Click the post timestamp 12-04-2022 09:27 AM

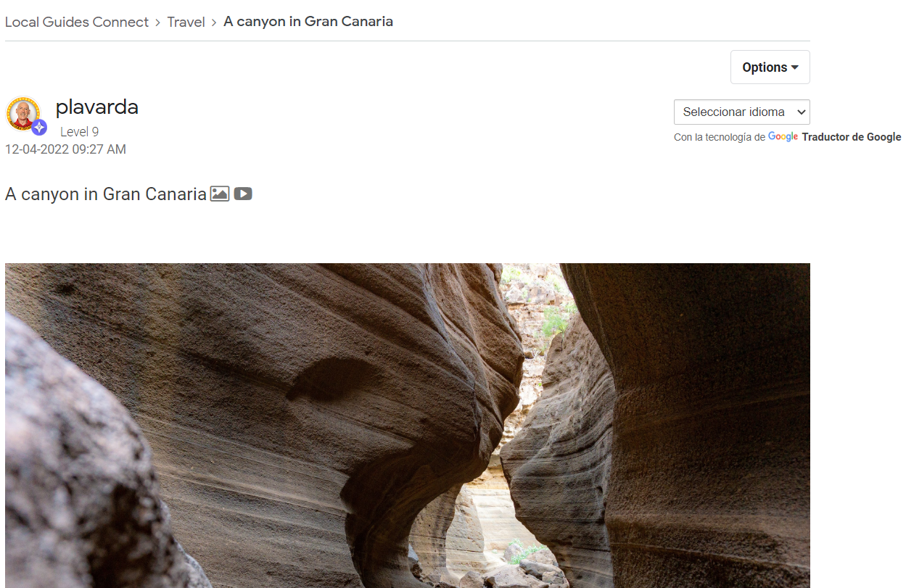point(65,149)
